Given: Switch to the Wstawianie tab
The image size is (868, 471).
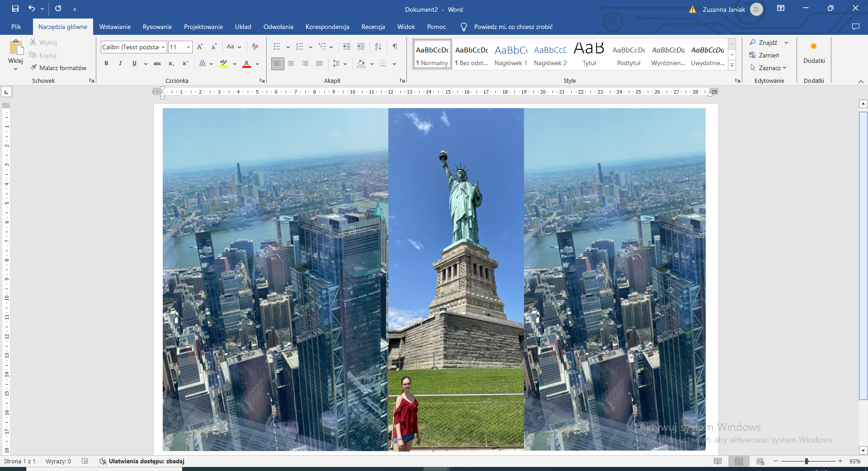Looking at the screenshot, I should 115,27.
